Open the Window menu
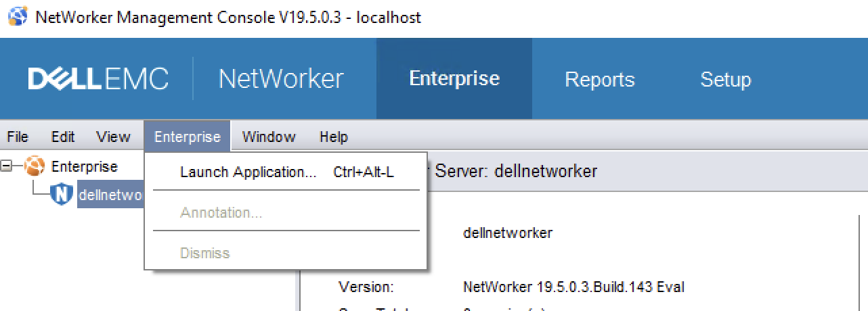 click(269, 137)
